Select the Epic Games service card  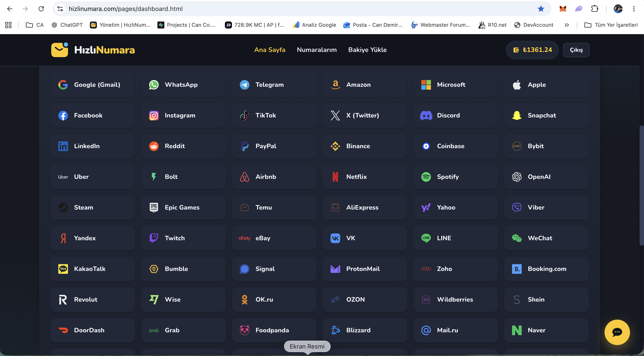[x=183, y=208]
